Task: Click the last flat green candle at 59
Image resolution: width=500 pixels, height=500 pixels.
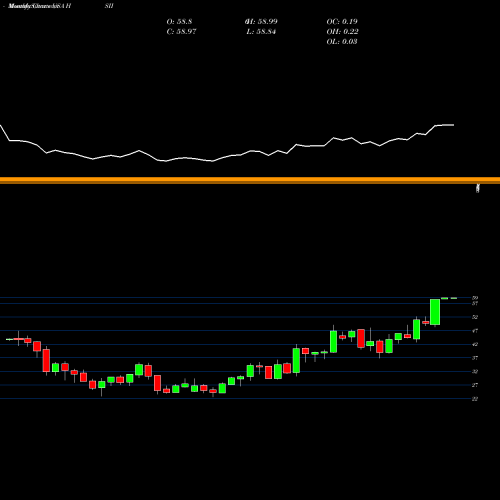Action: coord(454,298)
